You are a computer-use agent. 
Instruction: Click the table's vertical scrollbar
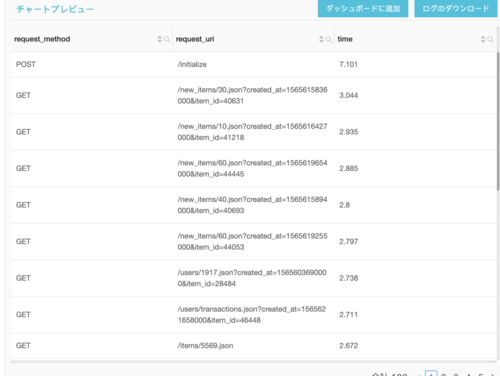coord(498,121)
